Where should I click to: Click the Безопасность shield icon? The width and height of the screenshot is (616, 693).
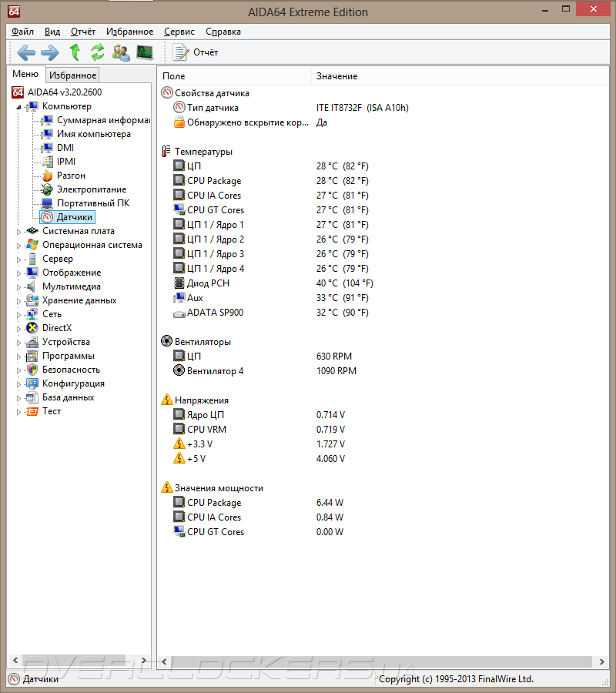tap(32, 370)
